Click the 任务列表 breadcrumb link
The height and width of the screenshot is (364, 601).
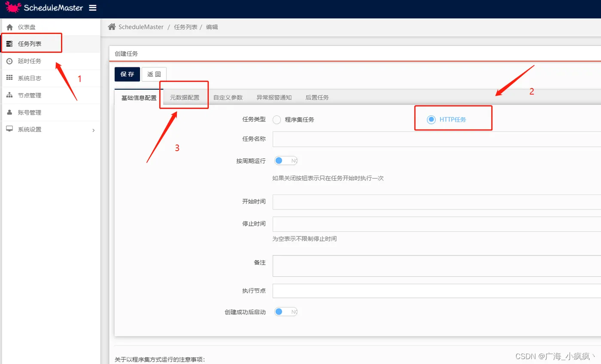185,27
